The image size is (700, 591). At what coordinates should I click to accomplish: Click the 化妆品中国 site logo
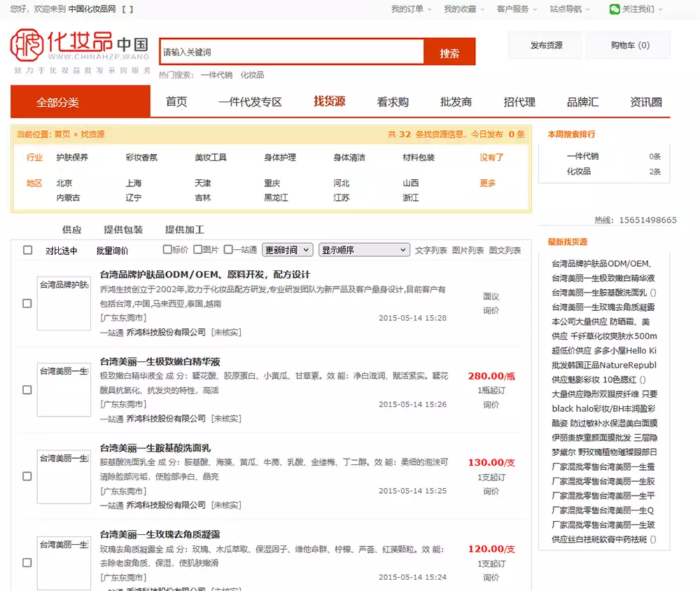coord(80,50)
